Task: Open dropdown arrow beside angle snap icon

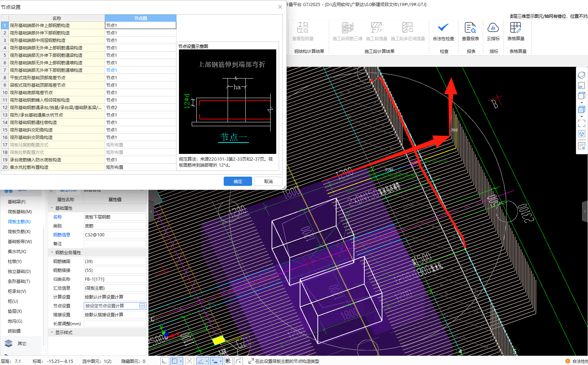Action: click(207, 361)
